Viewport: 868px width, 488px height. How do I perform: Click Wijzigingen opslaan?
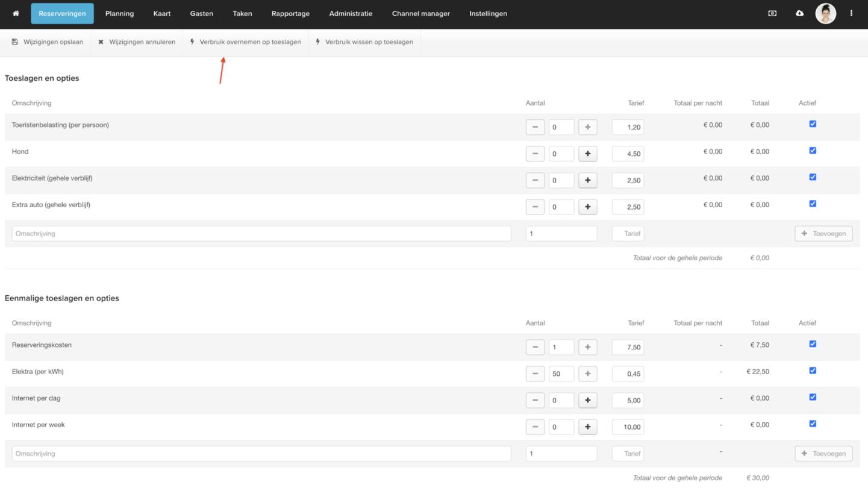tap(48, 42)
